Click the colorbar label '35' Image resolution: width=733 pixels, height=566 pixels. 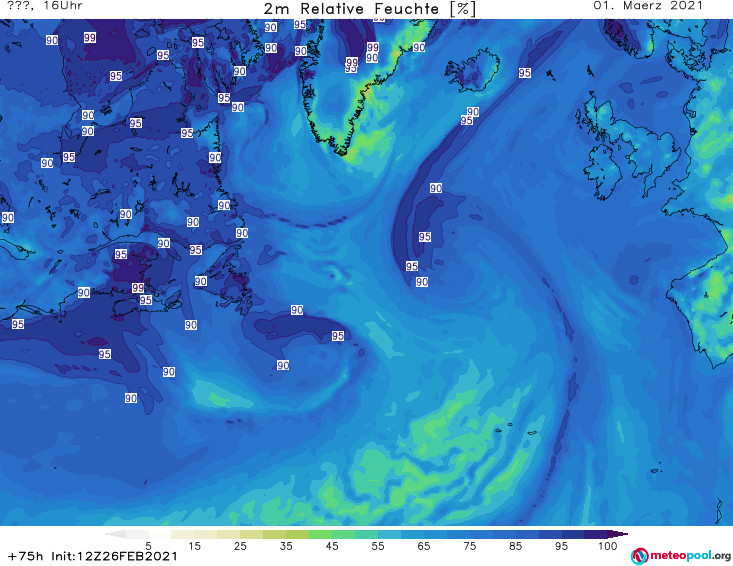click(286, 546)
